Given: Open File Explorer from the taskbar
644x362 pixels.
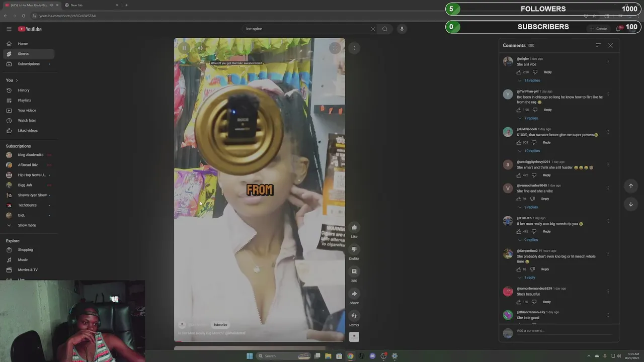Looking at the screenshot, I should coord(328,356).
